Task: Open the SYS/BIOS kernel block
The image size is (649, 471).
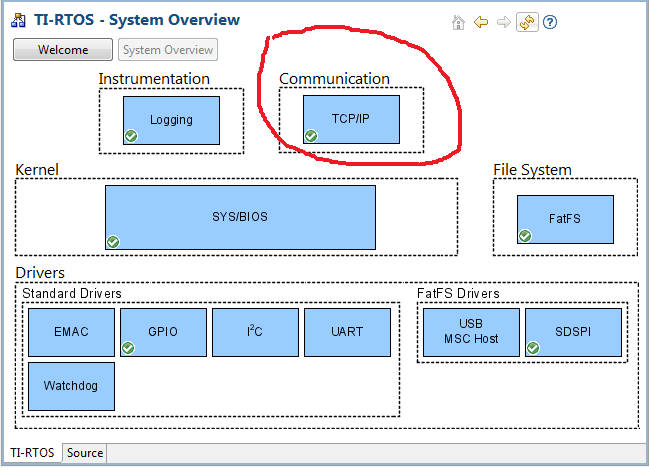Action: (x=240, y=217)
